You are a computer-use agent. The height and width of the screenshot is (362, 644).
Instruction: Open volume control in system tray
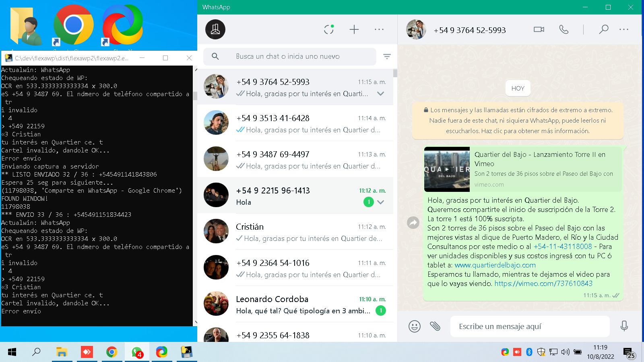coord(565,352)
